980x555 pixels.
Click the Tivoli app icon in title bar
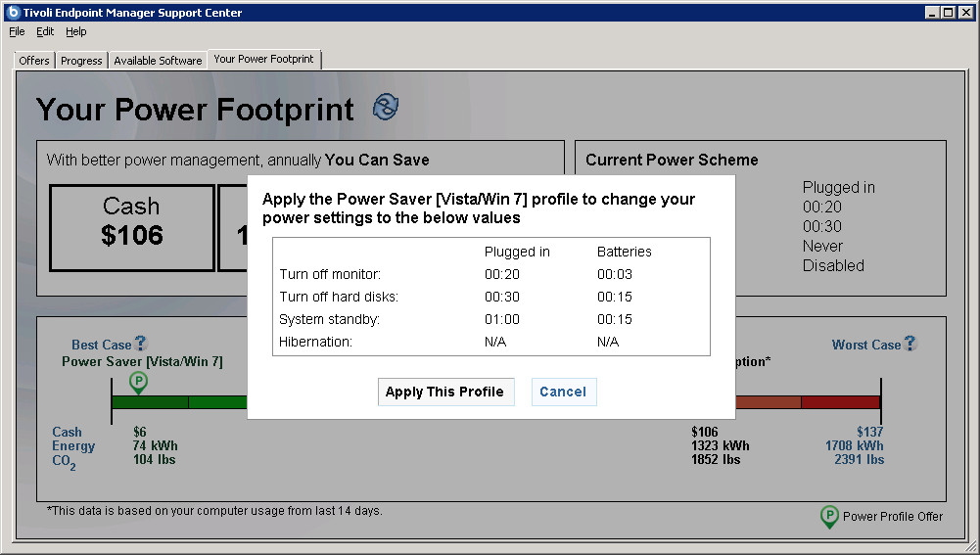[13, 12]
